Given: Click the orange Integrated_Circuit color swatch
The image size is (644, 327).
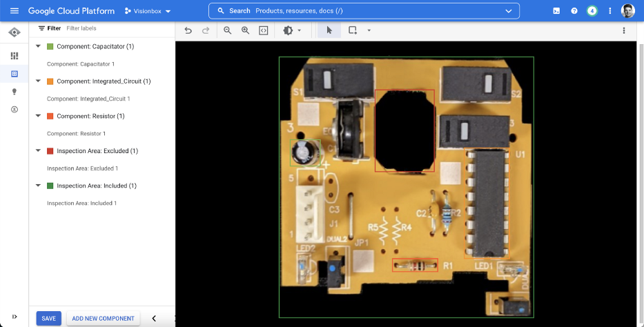Looking at the screenshot, I should point(50,81).
